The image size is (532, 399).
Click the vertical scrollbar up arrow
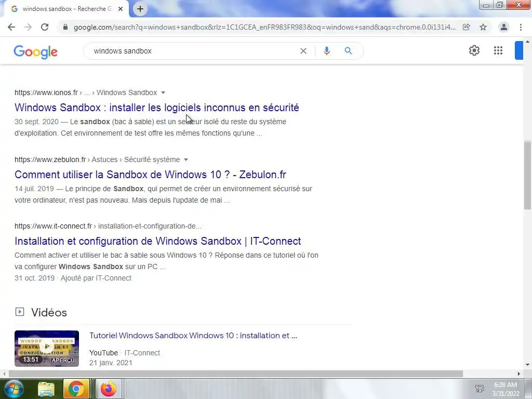(527, 42)
